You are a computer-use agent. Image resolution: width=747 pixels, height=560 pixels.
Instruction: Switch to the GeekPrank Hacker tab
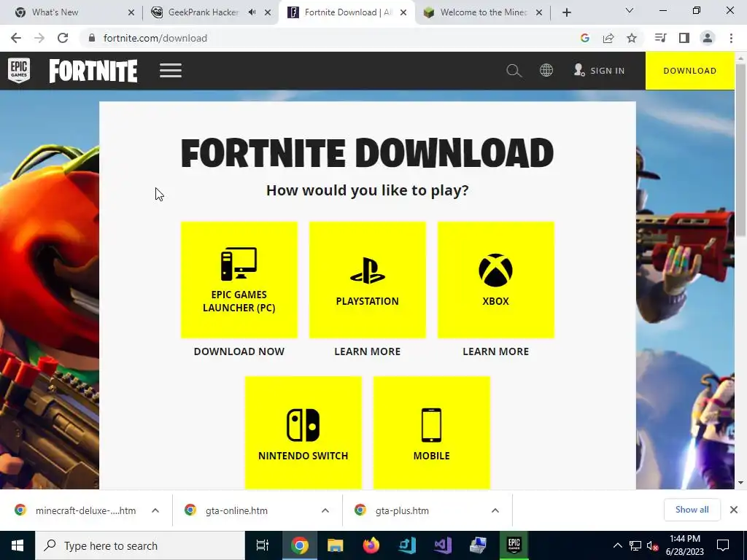[204, 12]
